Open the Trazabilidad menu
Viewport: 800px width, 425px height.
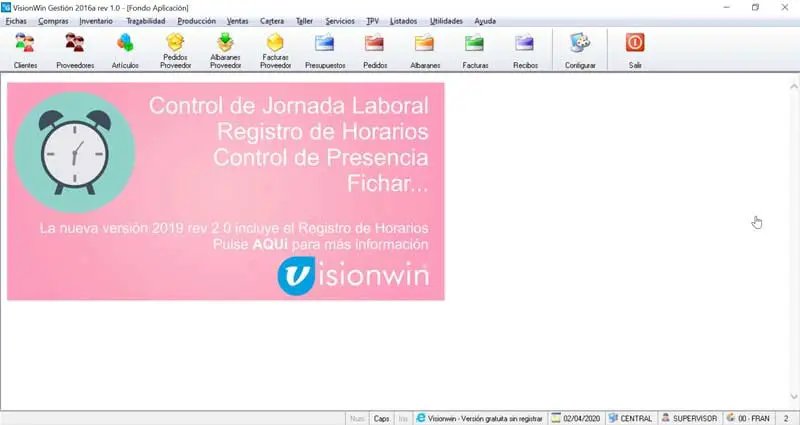pyautogui.click(x=145, y=21)
